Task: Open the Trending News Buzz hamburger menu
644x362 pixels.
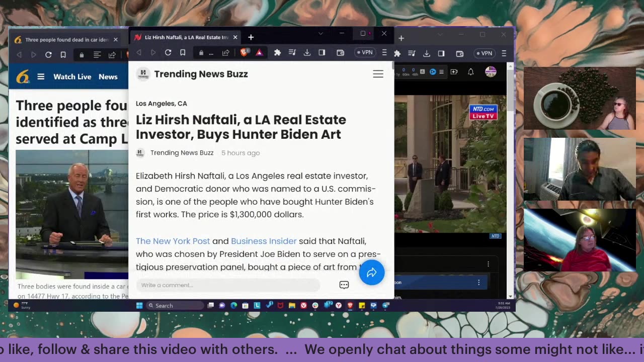Action: coord(378,74)
